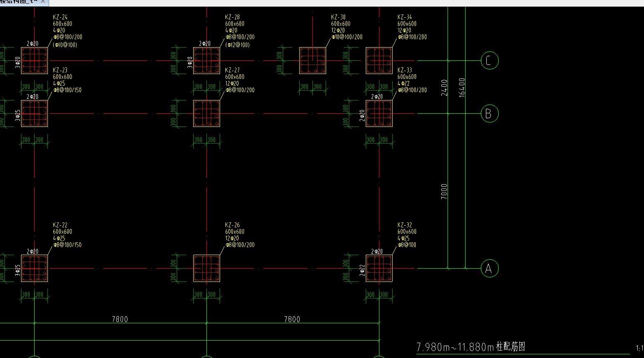Click the 2Φ22 side label at KZ-32
The image size is (644, 358).
pos(362,270)
